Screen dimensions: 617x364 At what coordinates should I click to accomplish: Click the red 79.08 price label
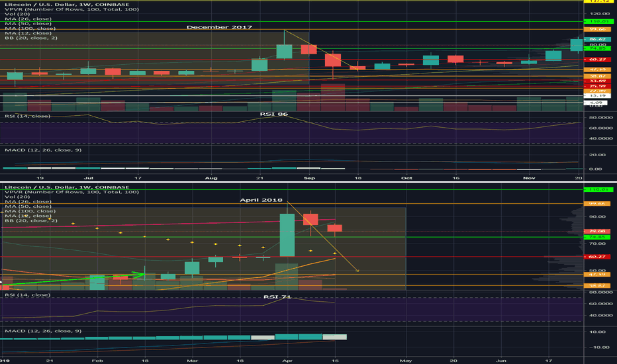coord(597,232)
